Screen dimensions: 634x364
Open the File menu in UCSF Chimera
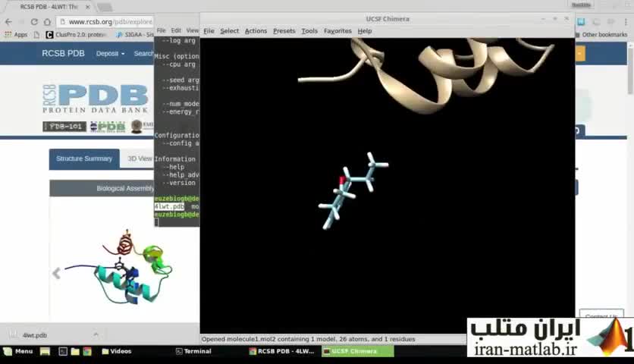pos(209,31)
